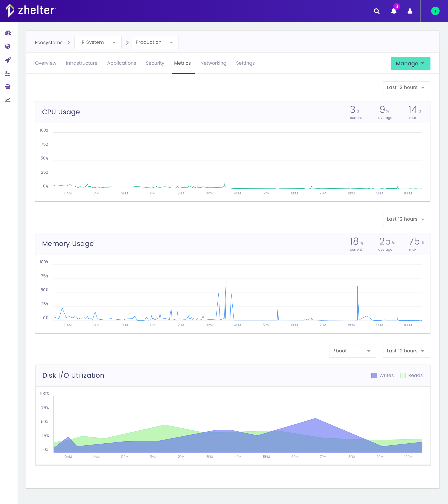Viewport: 448px width, 504px height.
Task: Open the dashboard gauge sidebar icon
Action: click(8, 33)
